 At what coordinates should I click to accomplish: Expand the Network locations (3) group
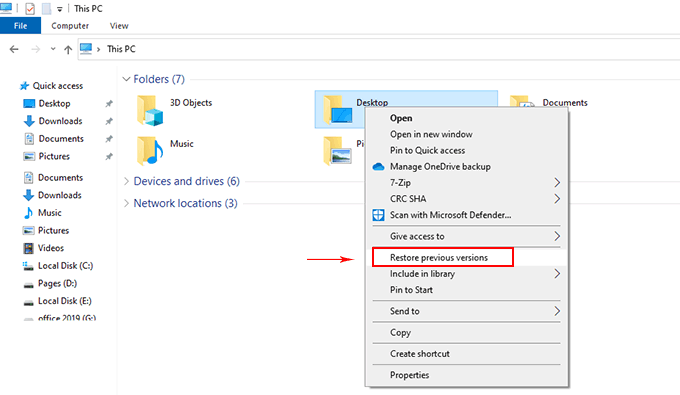point(126,203)
